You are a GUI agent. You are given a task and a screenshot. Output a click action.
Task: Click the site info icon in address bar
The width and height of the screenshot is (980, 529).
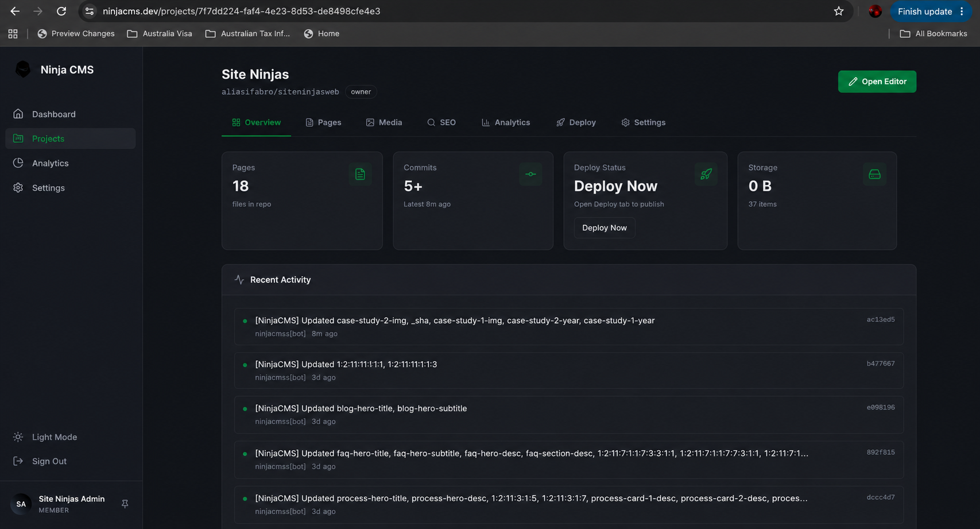coord(90,11)
